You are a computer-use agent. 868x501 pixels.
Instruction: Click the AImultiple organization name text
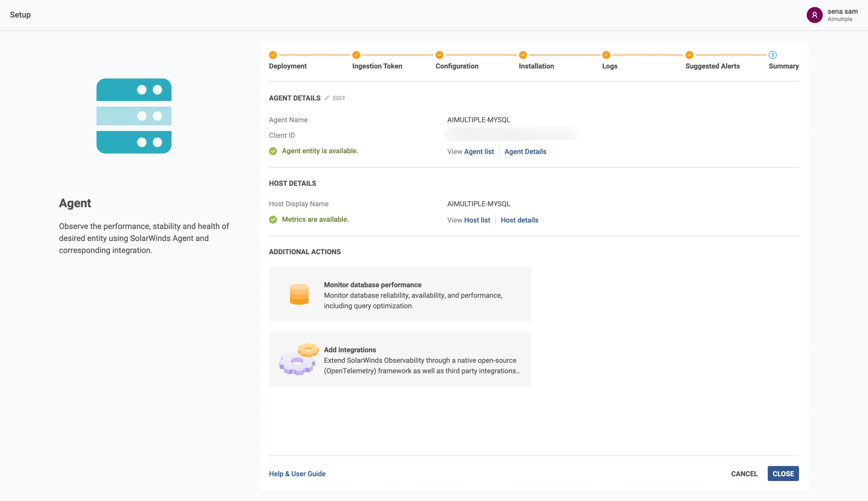click(840, 19)
